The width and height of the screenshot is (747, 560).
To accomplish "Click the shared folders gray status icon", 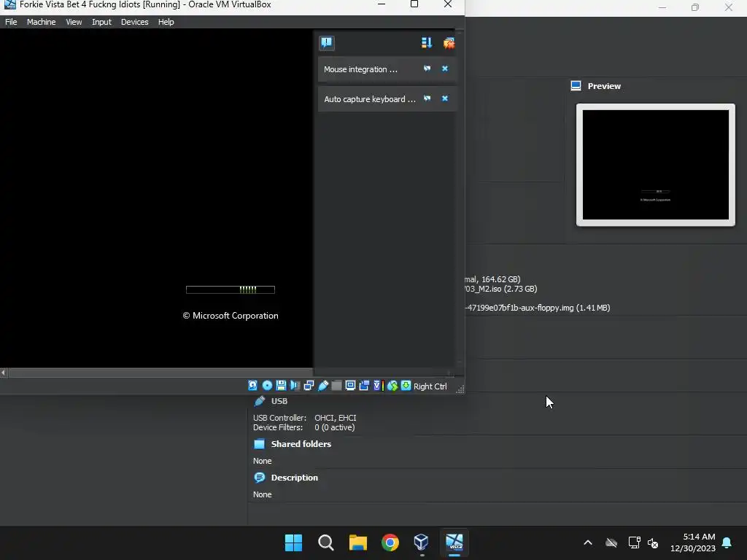I will (x=336, y=386).
